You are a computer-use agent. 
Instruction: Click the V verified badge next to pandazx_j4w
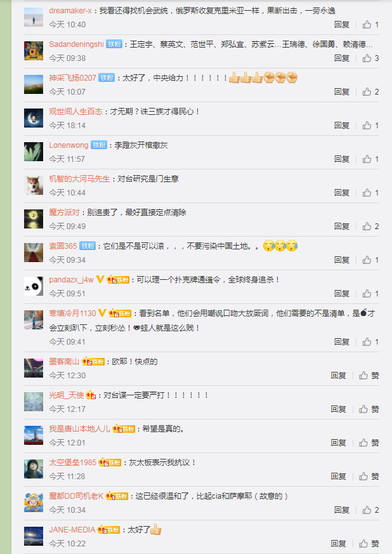click(x=100, y=279)
